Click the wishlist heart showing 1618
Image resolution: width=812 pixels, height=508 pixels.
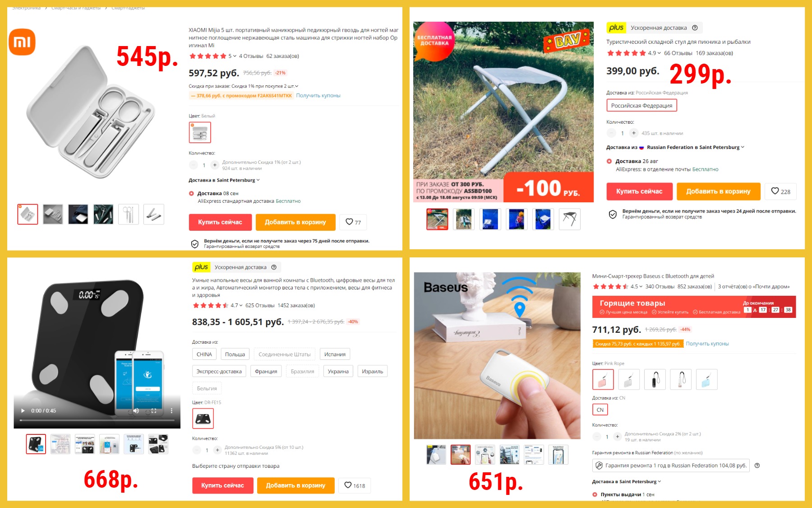(x=355, y=485)
